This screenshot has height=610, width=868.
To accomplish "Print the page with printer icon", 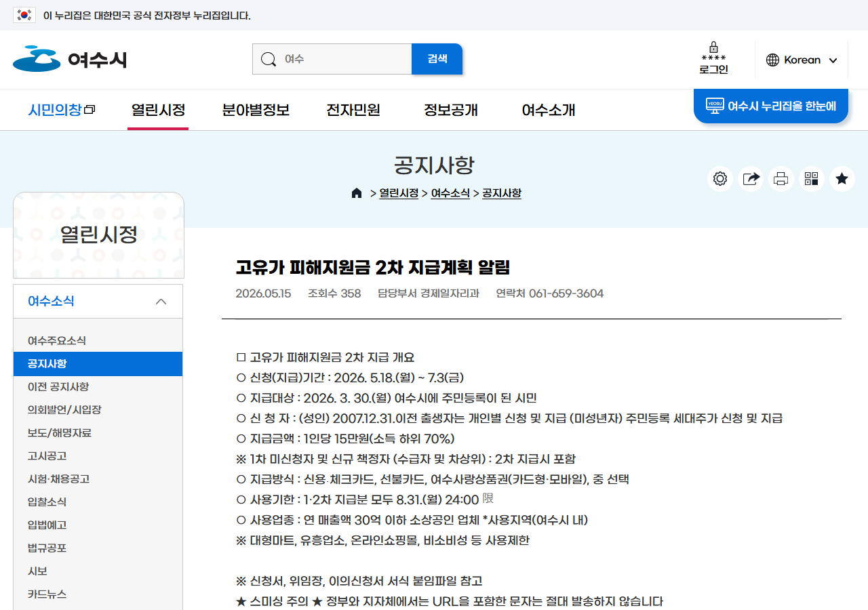I will [781, 179].
